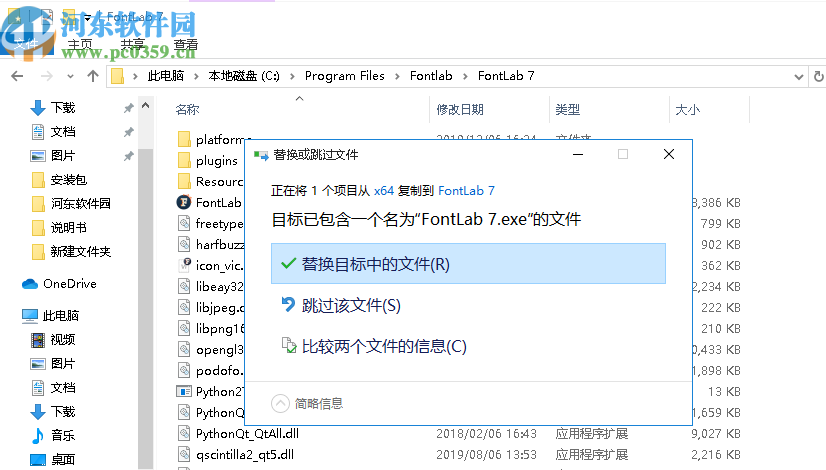Screen dimensions: 826x470
Task: Open 说明书 folder in sidebar
Action: [x=68, y=228]
